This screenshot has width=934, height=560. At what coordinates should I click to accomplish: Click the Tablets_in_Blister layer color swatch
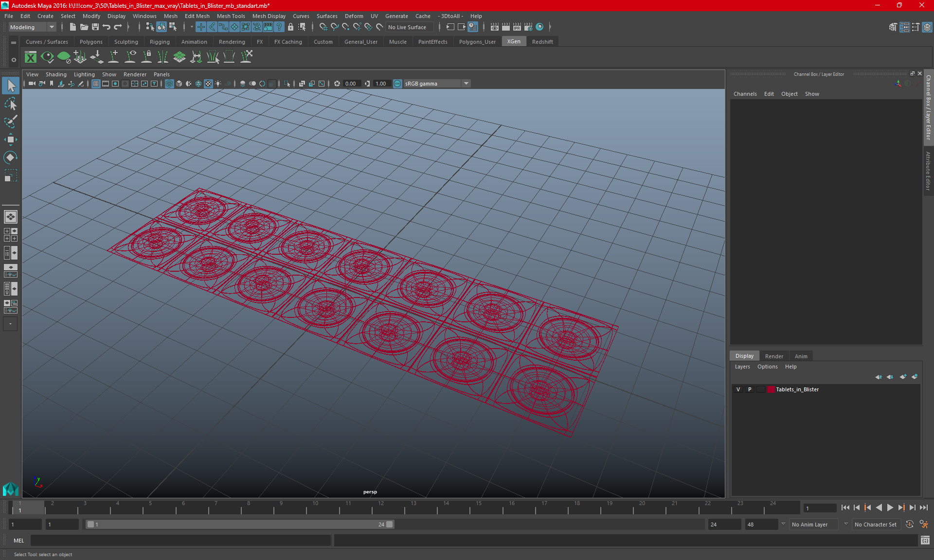click(771, 389)
